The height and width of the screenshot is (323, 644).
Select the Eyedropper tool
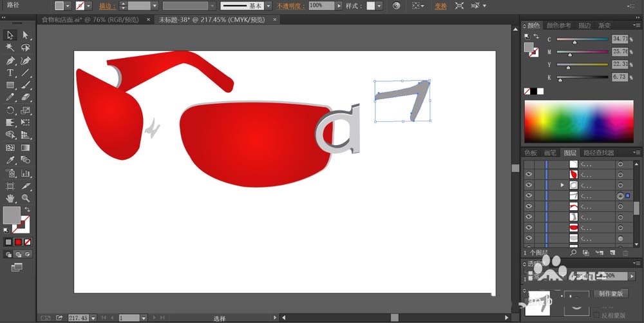[x=10, y=160]
